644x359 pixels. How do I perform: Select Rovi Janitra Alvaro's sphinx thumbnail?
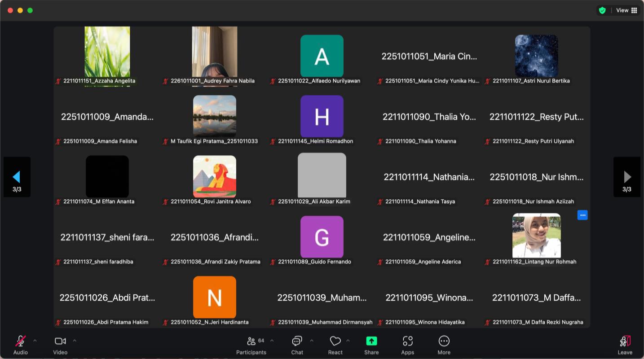point(215,176)
